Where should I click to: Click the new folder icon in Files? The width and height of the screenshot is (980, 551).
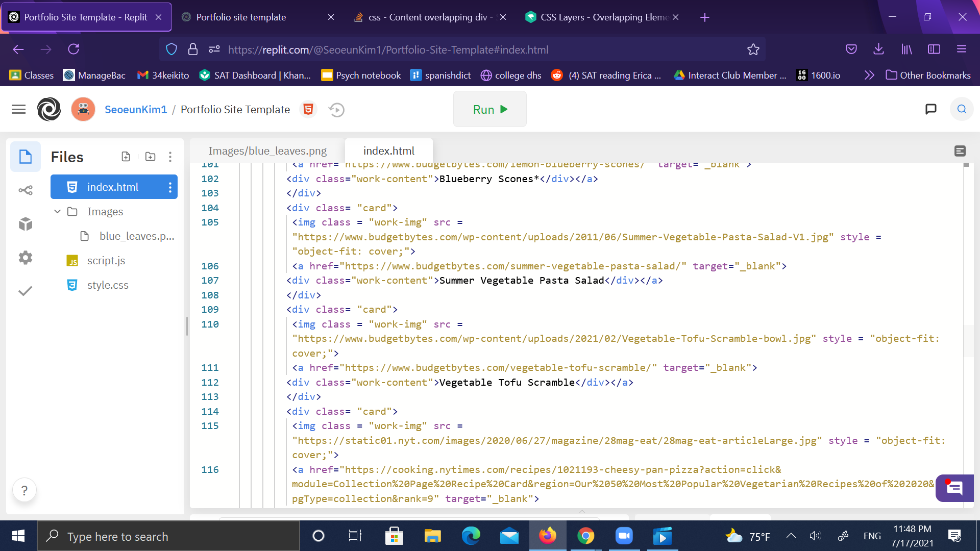point(150,157)
